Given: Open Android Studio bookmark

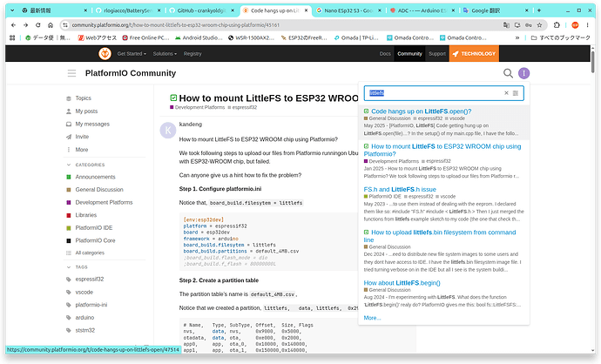Looking at the screenshot, I should [199, 37].
